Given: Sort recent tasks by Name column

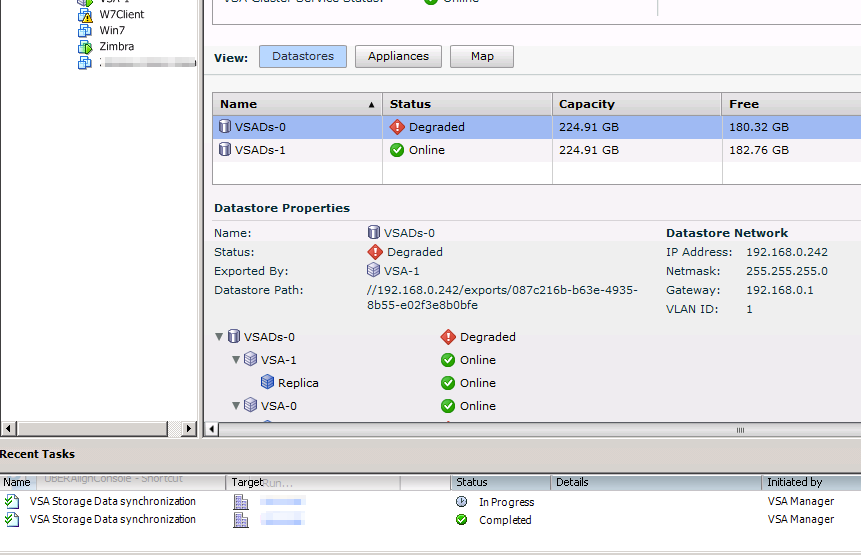Looking at the screenshot, I should point(113,482).
